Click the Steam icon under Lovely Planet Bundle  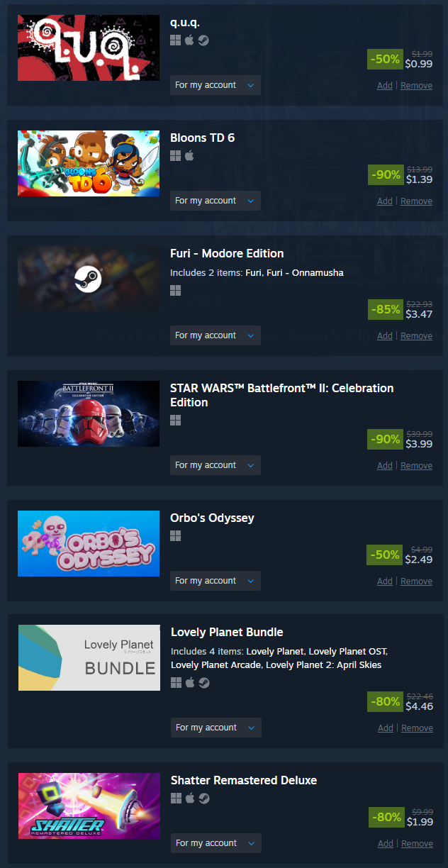click(204, 683)
